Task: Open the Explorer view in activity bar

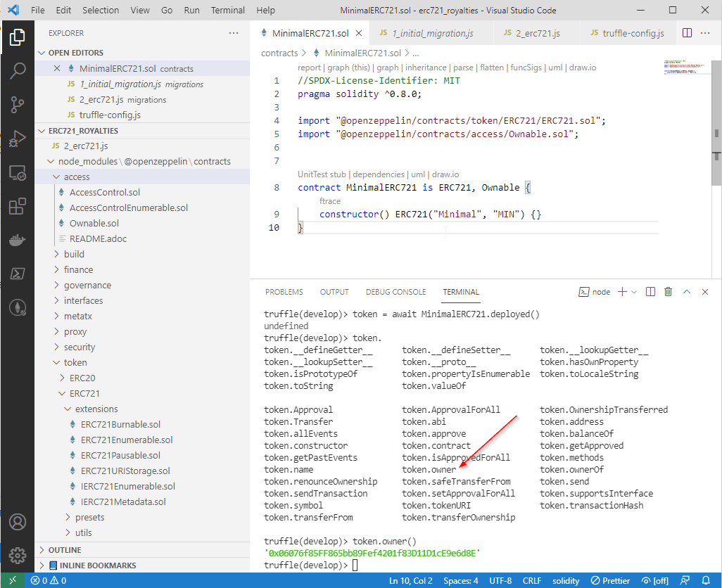Action: (17, 37)
